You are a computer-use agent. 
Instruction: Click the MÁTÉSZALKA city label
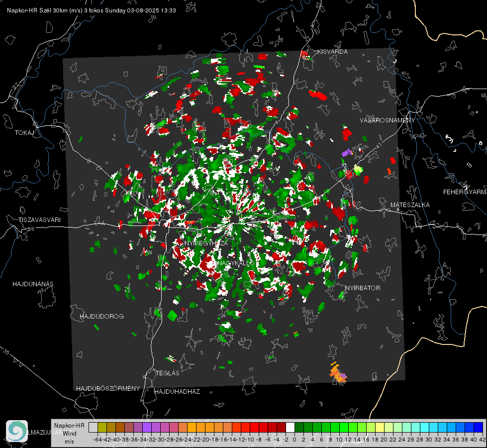pyautogui.click(x=410, y=205)
